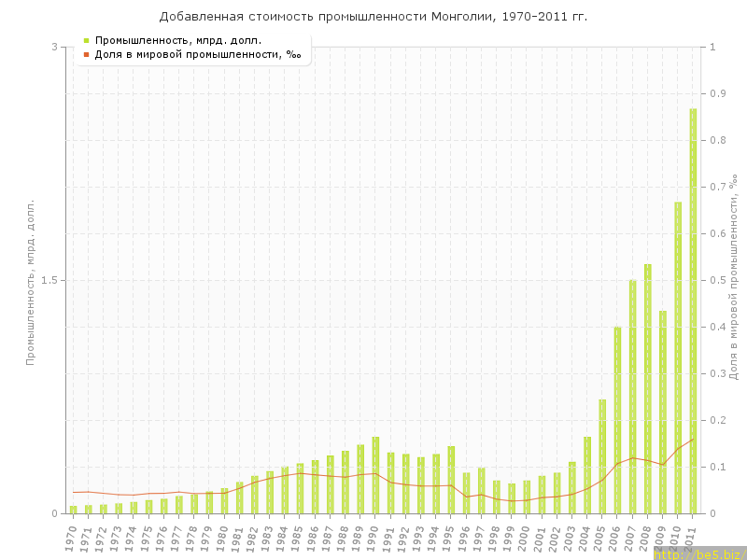Click the 2007 bar reaching 1.5
The height and width of the screenshot is (560, 747).
point(632,397)
